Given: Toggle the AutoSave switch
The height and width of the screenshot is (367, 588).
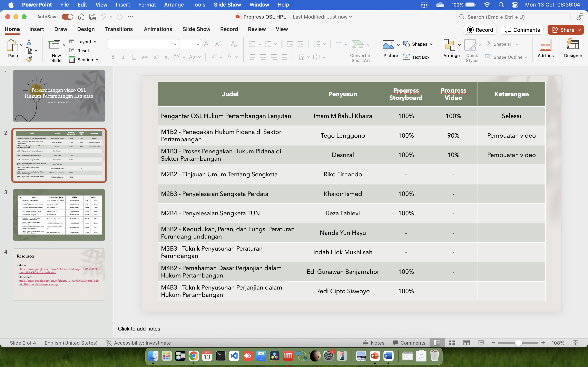Looking at the screenshot, I should coord(67,17).
